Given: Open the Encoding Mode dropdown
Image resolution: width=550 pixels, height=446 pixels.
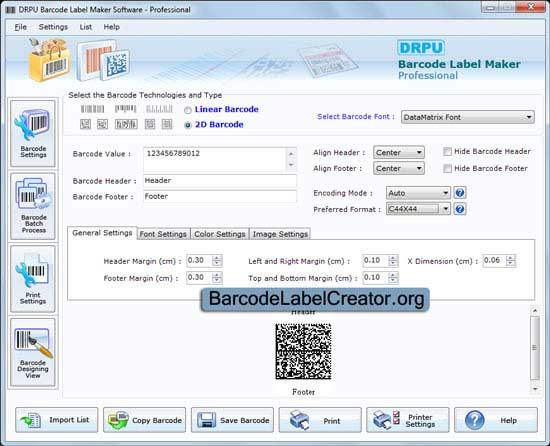Looking at the screenshot, I should tap(418, 193).
